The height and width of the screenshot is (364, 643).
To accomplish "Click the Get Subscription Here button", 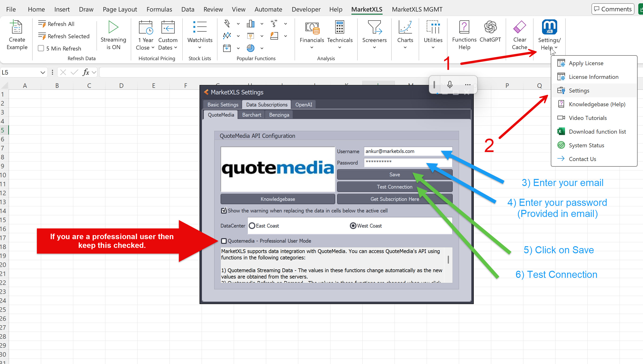I will (395, 199).
